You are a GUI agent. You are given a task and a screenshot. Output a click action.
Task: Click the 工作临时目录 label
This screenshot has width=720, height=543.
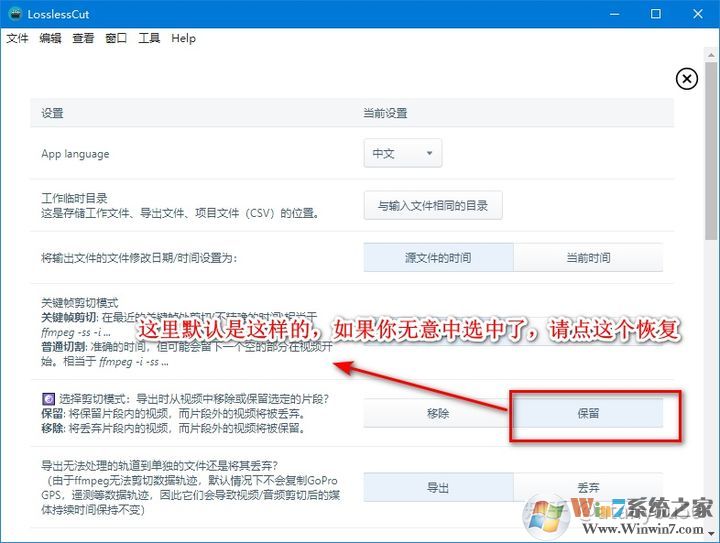(74, 198)
